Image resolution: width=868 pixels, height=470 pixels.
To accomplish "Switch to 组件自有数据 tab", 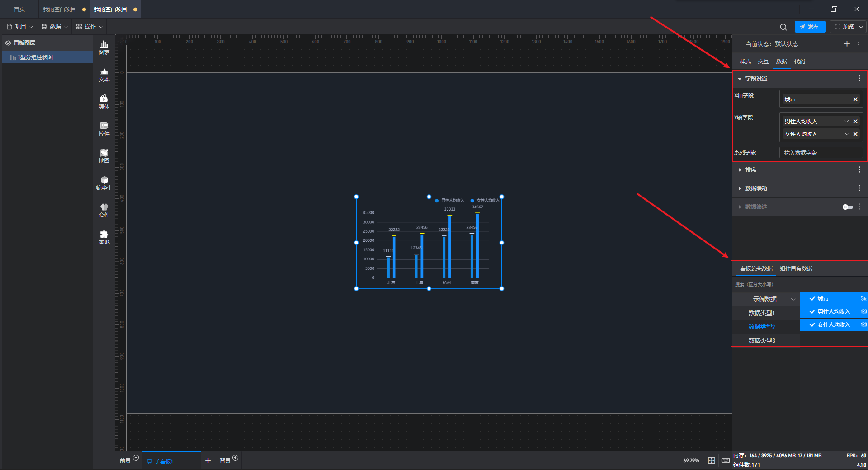I will tap(796, 268).
